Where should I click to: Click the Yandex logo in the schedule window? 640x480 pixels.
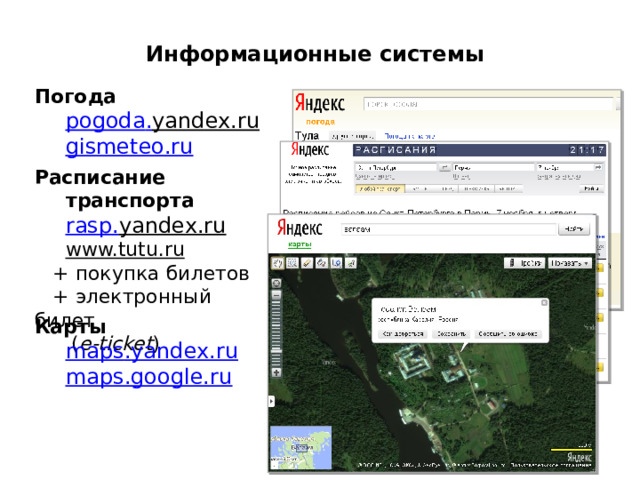pos(310,149)
